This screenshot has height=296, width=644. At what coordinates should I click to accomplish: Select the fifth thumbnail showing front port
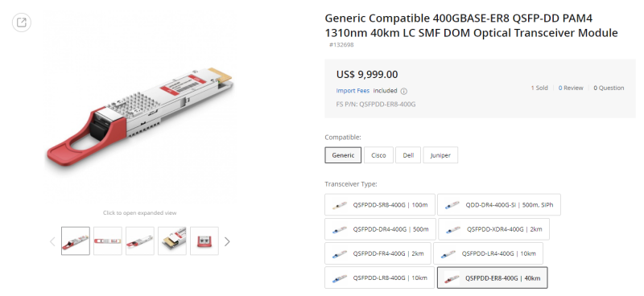click(204, 241)
